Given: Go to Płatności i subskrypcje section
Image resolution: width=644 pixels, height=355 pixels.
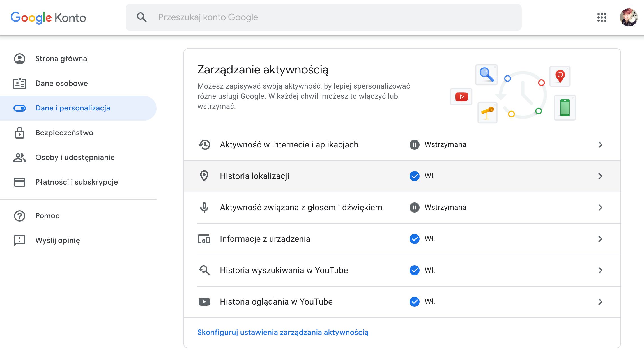Looking at the screenshot, I should pyautogui.click(x=76, y=182).
